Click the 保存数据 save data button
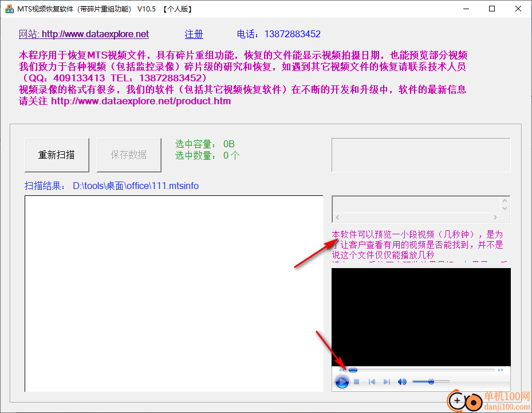 [129, 155]
